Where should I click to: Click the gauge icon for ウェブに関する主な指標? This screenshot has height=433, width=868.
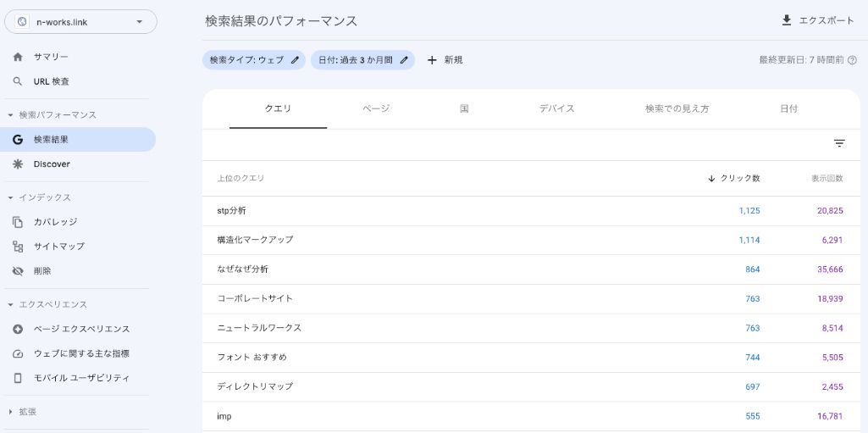pos(18,353)
